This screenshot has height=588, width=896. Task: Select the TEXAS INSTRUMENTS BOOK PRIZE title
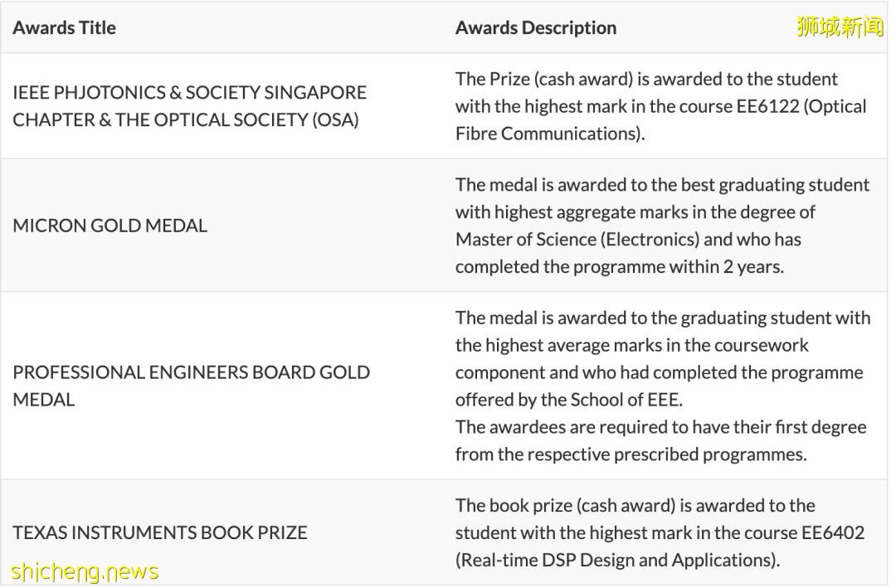click(x=159, y=532)
